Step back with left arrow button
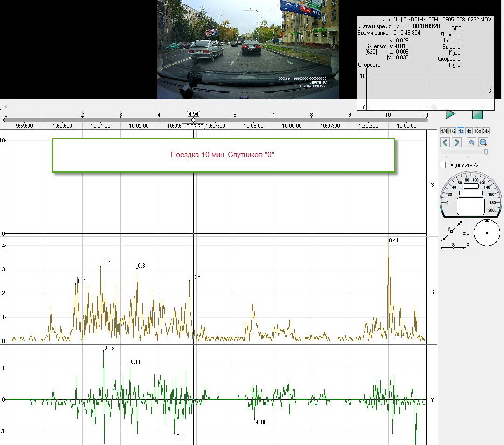 tap(446, 142)
